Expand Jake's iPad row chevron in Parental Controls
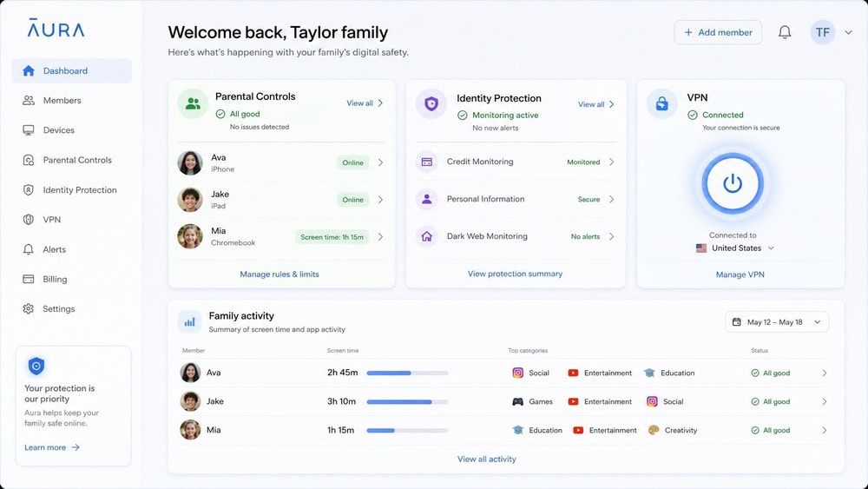 click(380, 200)
